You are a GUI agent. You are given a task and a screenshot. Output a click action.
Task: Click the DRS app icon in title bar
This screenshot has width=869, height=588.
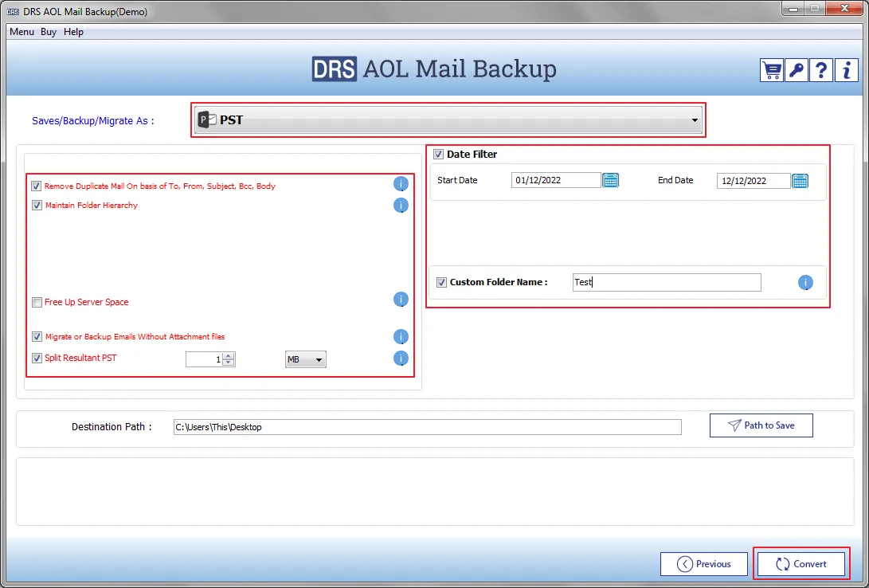click(13, 12)
